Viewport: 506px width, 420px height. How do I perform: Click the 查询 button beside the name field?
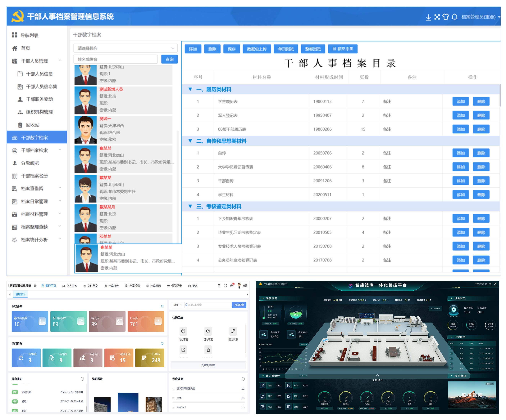point(169,59)
